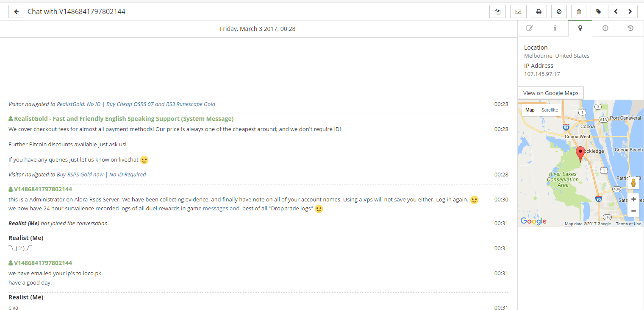Image resolution: width=644 pixels, height=310 pixels.
Task: Ban visitor with the block icon
Action: 559,11
